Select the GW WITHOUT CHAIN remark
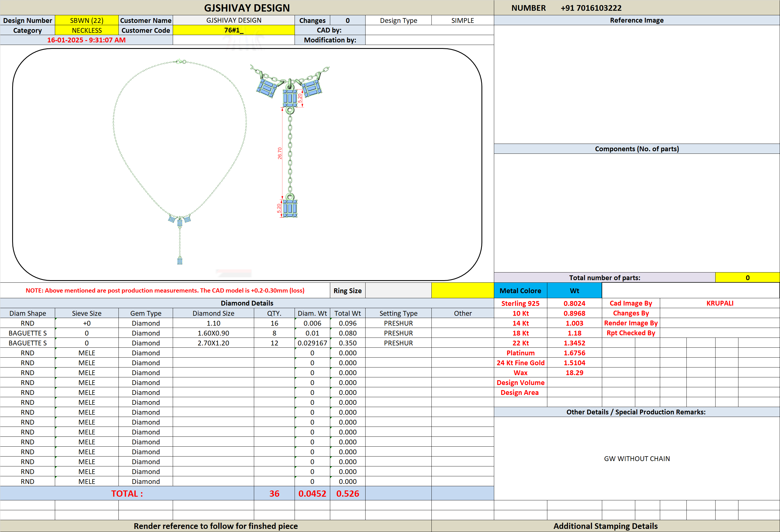This screenshot has width=780, height=532. pos(637,459)
